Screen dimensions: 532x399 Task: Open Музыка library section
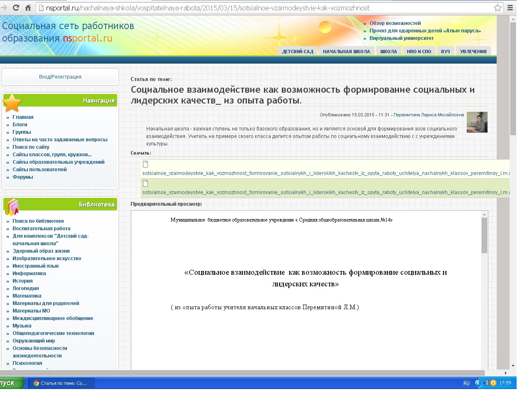(x=22, y=326)
